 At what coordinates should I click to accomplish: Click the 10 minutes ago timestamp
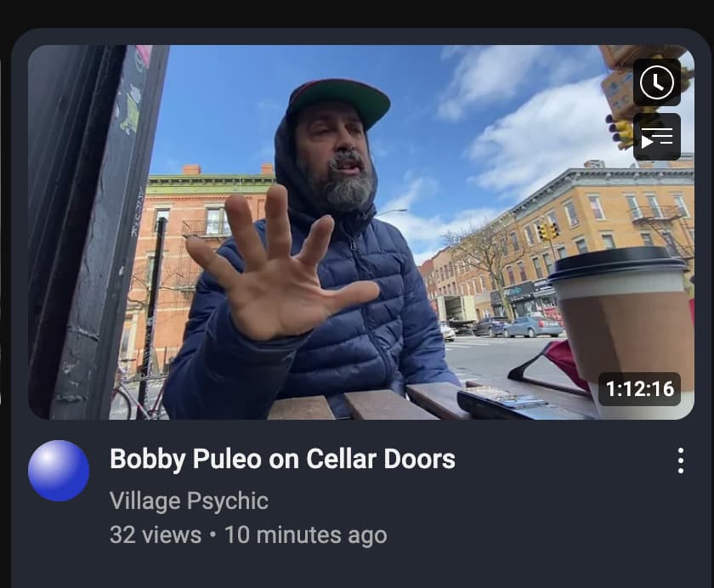coord(305,534)
